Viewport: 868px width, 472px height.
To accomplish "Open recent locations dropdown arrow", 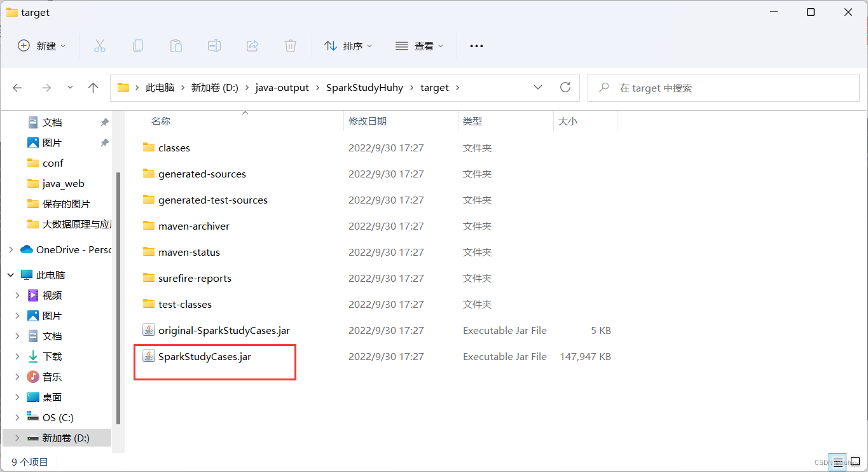I will click(70, 88).
